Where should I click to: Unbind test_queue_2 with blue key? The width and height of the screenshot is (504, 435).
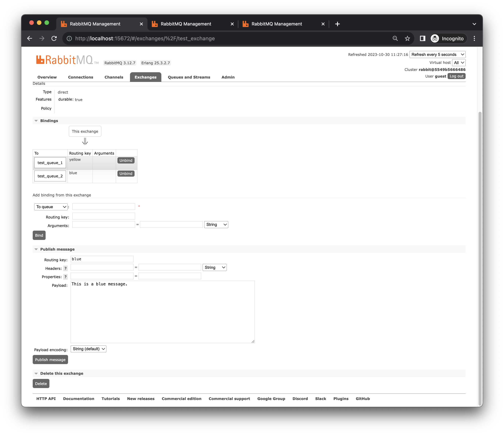point(126,173)
